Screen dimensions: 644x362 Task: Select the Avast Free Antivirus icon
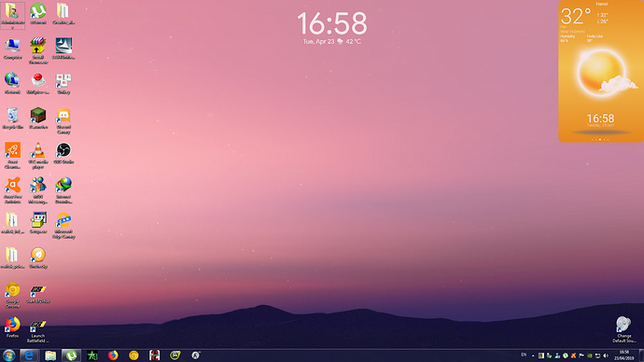coord(12,190)
